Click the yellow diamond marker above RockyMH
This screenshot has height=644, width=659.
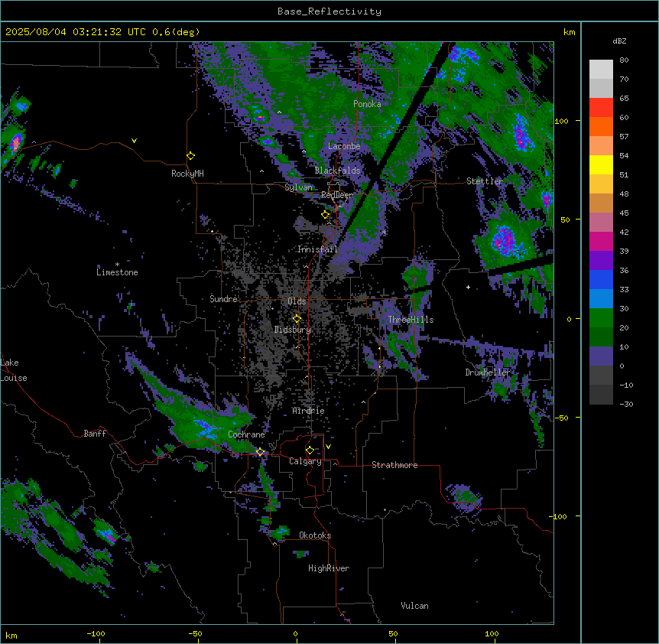click(x=191, y=156)
